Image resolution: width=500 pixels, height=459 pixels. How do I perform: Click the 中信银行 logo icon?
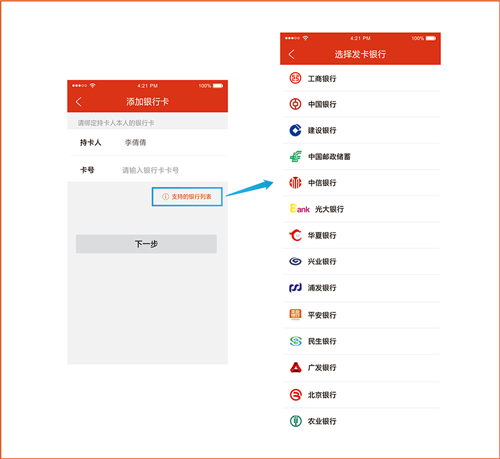coord(295,183)
